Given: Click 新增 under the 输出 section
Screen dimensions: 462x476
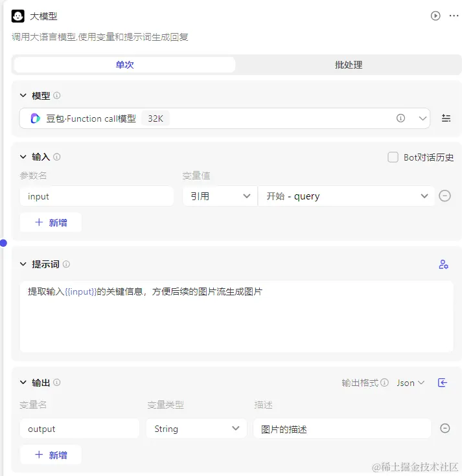Looking at the screenshot, I should (x=51, y=455).
